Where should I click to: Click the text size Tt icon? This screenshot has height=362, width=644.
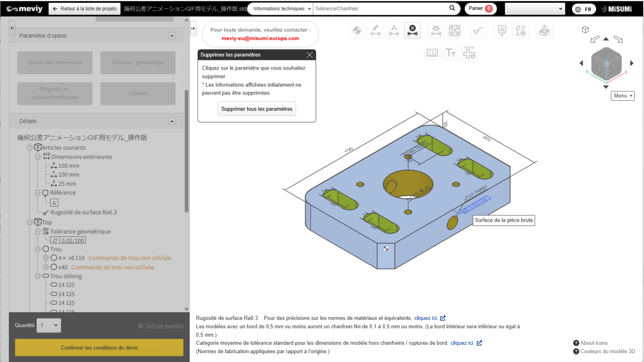click(x=450, y=53)
